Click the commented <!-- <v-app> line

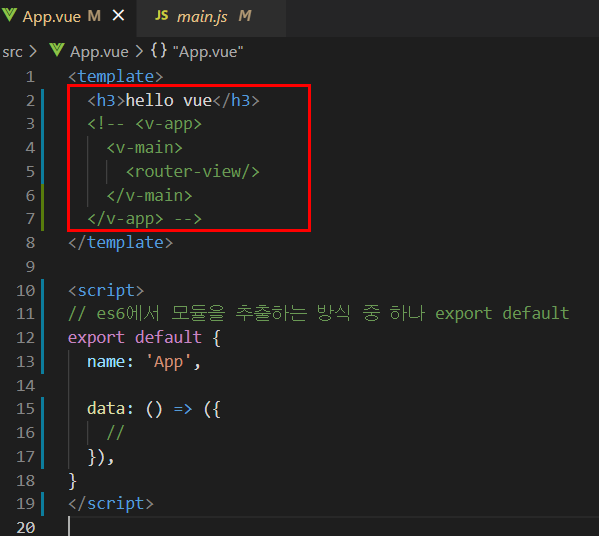tap(144, 124)
